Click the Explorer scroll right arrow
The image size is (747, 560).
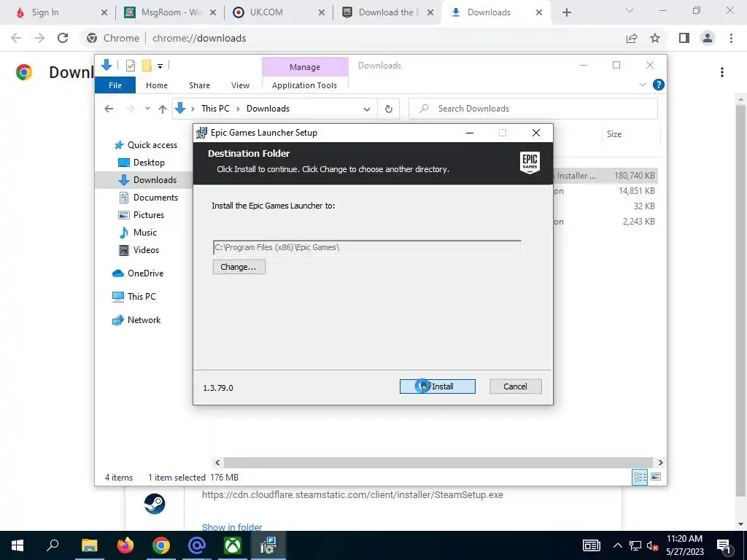[x=660, y=462]
